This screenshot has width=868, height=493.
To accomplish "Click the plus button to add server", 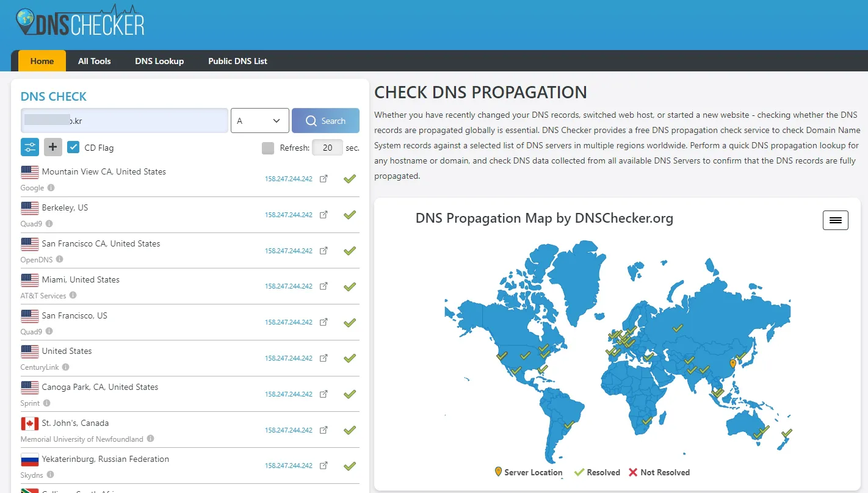I will click(53, 147).
